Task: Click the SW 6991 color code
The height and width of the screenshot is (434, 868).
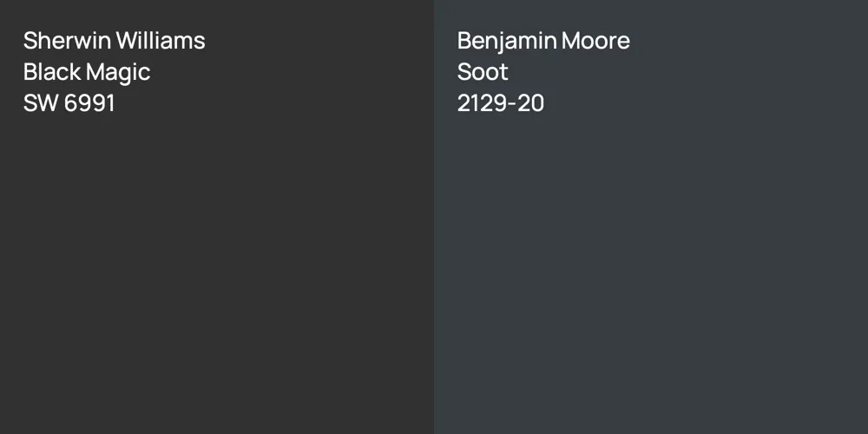Action: click(x=69, y=103)
